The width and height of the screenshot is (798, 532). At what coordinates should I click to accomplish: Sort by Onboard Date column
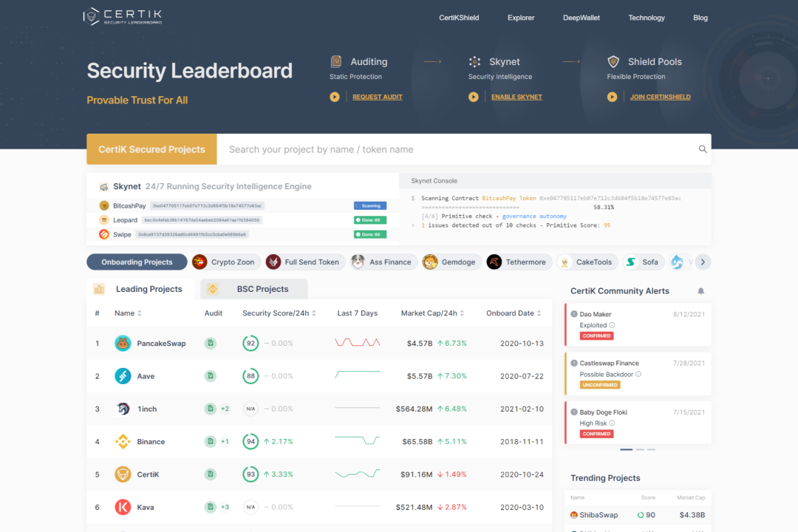pos(514,313)
